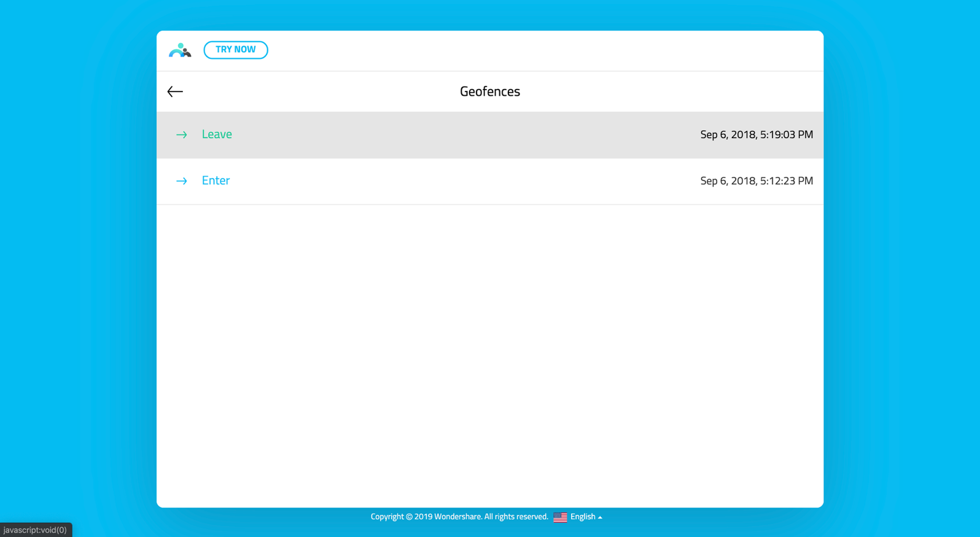Select the Sep 6, 2018, 5:12:23 PM timestamp
Viewport: 980px width, 537px height.
756,180
